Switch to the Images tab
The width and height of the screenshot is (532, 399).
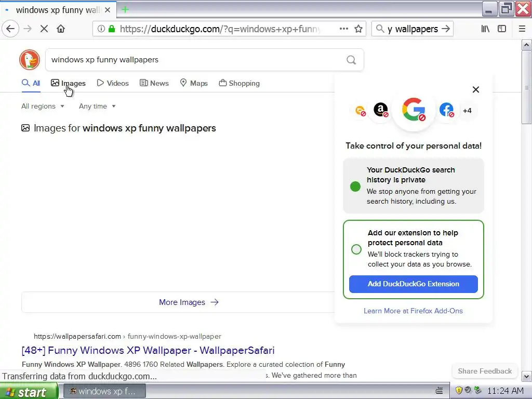[x=68, y=83]
